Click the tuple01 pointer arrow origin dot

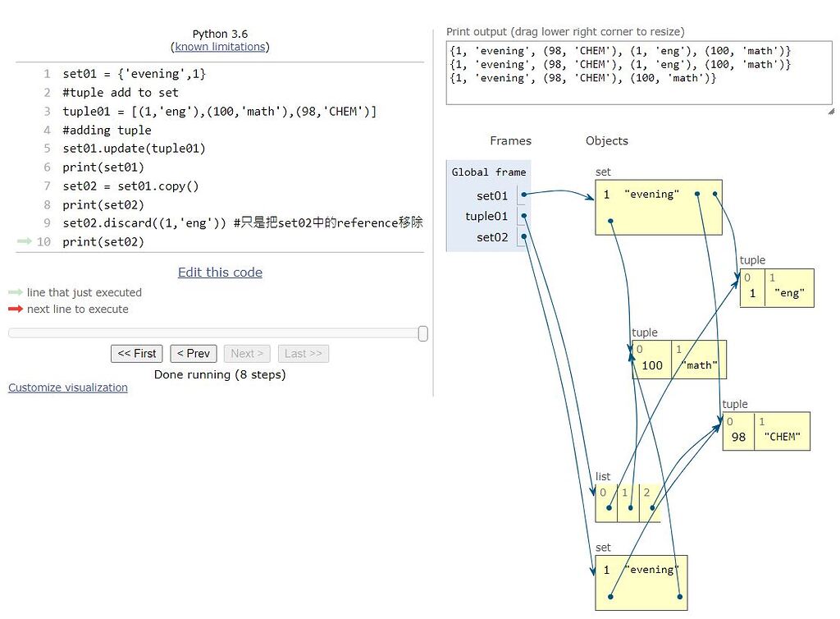(x=523, y=216)
